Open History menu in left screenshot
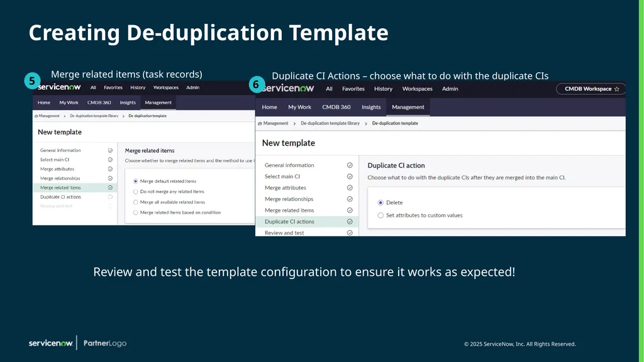This screenshot has width=644, height=362. (138, 87)
